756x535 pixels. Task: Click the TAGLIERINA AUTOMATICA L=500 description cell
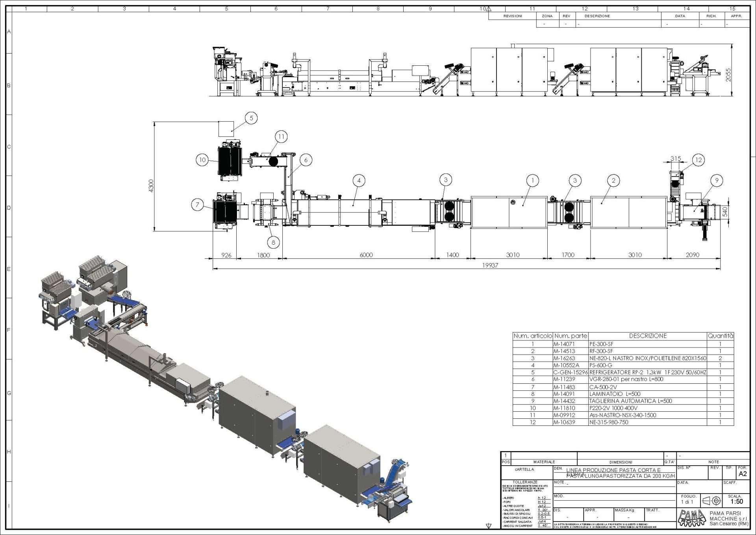630,401
